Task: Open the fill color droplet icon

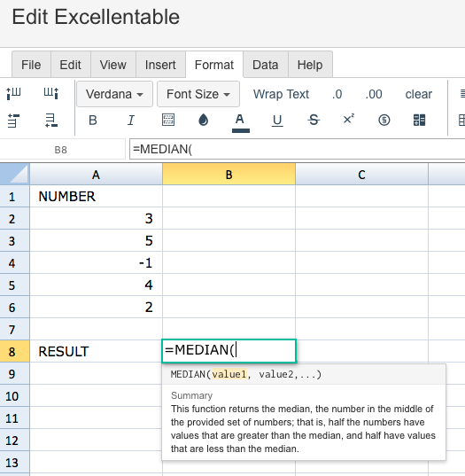Action: pos(203,120)
